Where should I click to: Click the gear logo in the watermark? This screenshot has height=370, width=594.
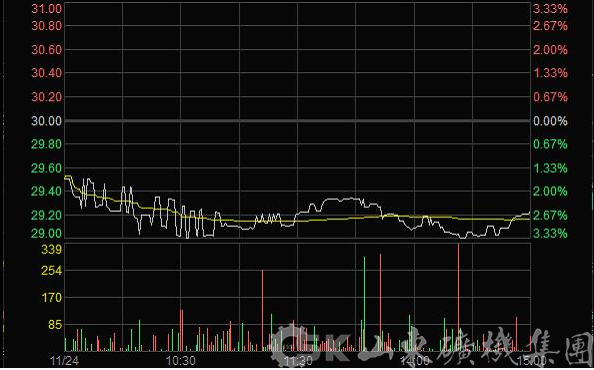292,345
